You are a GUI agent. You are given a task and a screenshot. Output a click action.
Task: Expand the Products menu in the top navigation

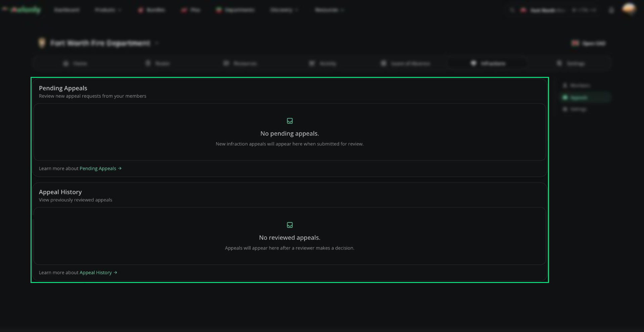108,10
